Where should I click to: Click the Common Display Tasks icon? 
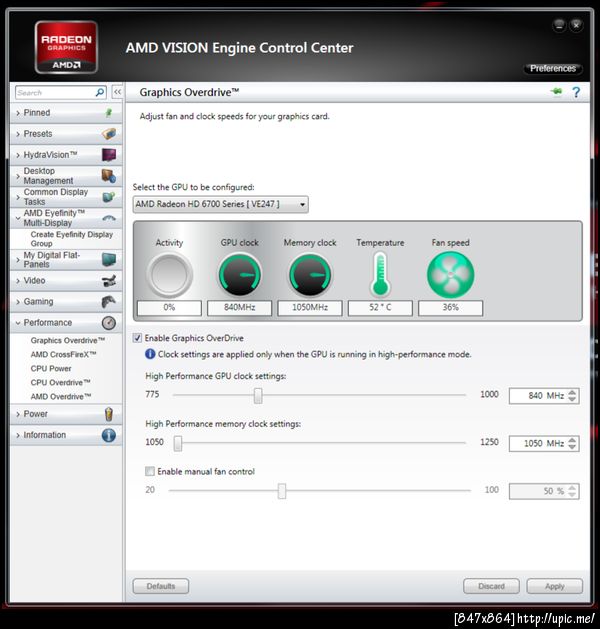109,197
